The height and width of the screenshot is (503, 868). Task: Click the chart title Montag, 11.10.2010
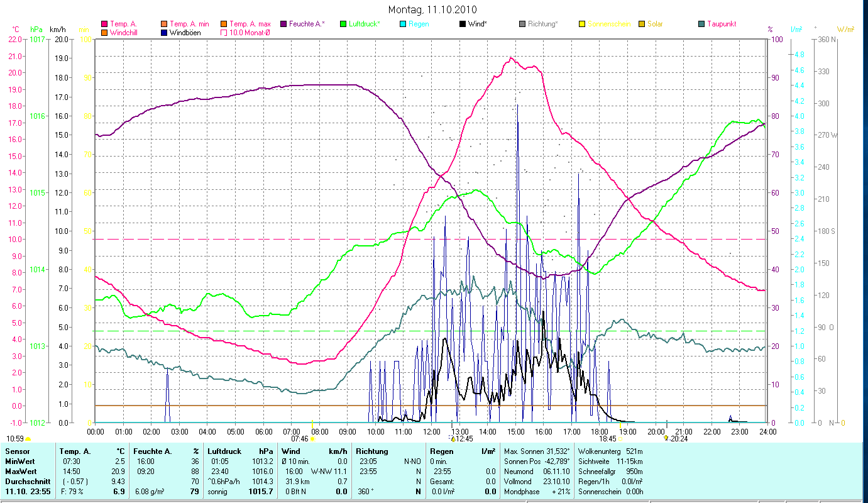tap(432, 9)
